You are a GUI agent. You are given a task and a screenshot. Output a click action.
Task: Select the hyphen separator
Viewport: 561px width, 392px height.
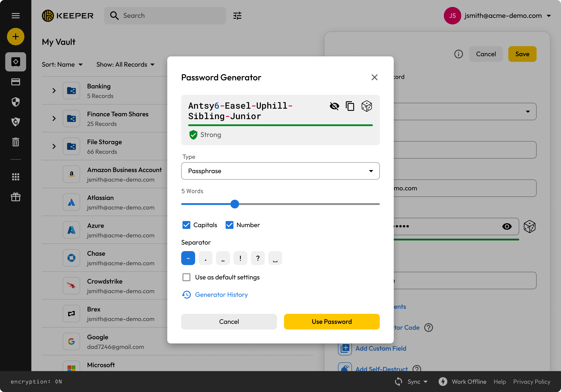click(188, 258)
